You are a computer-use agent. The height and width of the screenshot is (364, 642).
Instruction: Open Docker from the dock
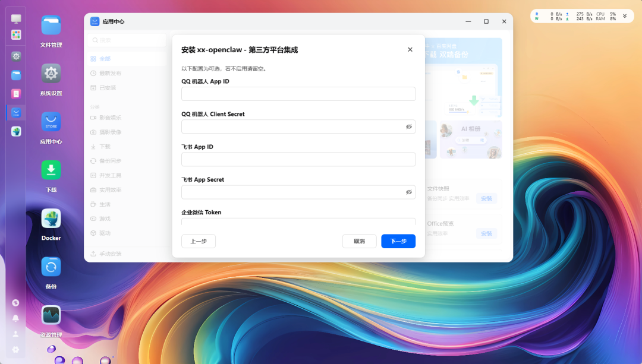[51, 217]
